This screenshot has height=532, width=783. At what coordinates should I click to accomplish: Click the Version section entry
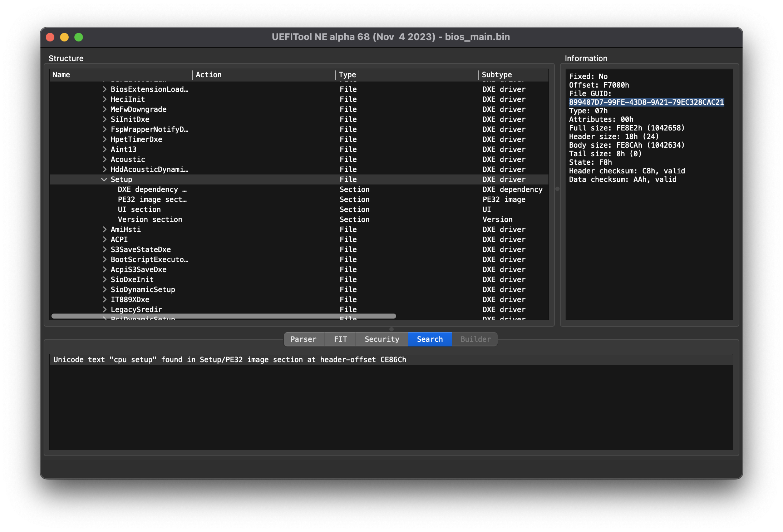[x=149, y=220]
